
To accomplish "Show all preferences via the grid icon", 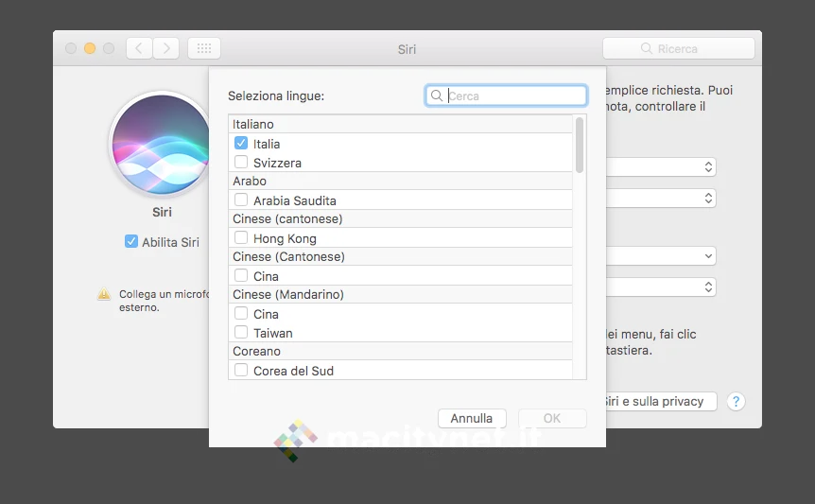I will (204, 48).
